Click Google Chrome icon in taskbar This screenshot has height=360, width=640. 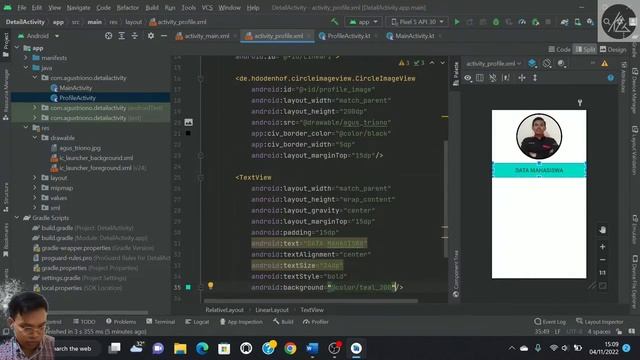pyautogui.click(x=290, y=348)
